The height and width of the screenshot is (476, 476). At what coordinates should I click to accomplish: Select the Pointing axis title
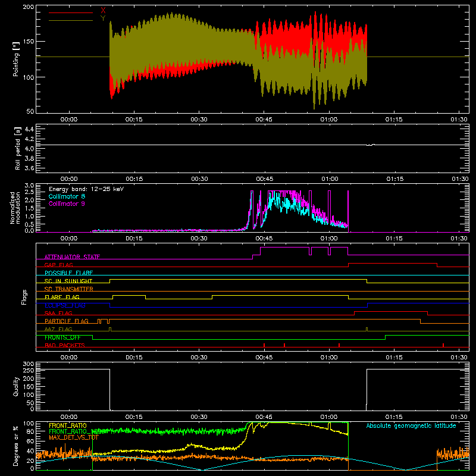16,59
